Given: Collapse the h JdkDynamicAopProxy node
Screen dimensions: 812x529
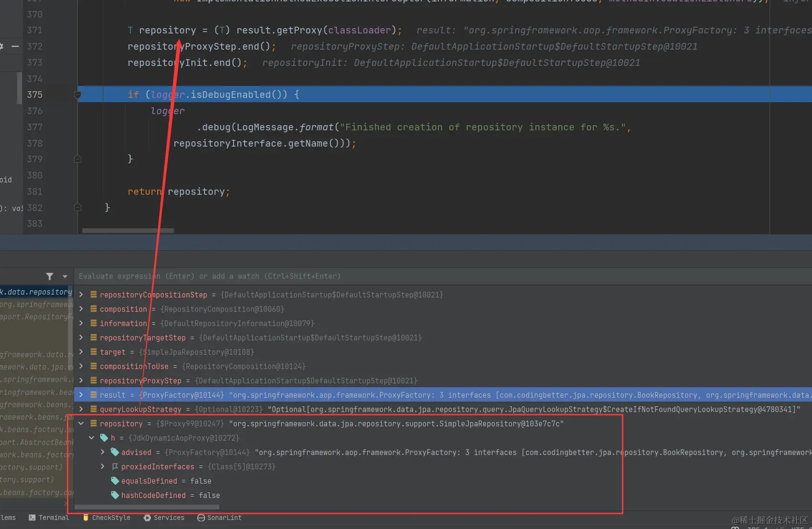Looking at the screenshot, I should point(92,438).
